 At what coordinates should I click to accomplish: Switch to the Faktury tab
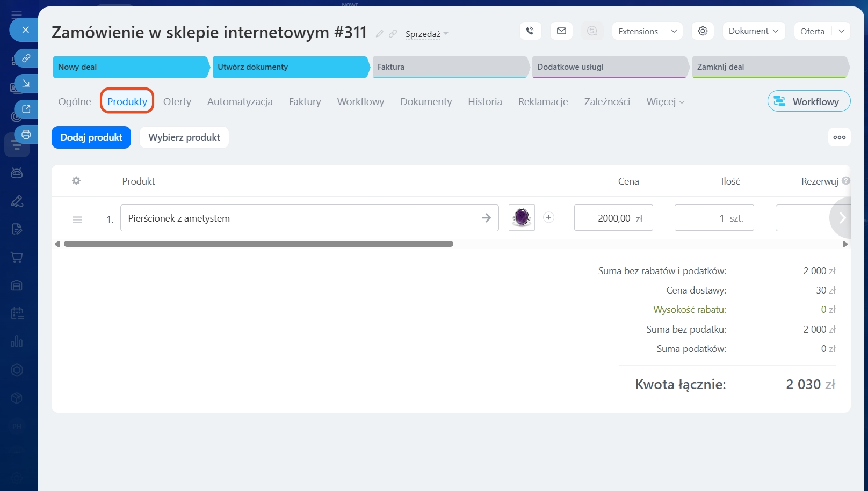pyautogui.click(x=305, y=102)
